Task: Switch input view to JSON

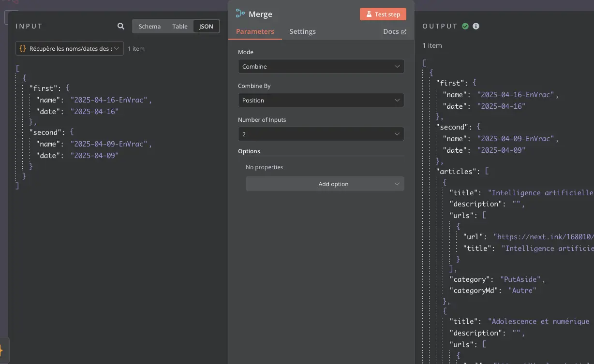Action: click(206, 26)
